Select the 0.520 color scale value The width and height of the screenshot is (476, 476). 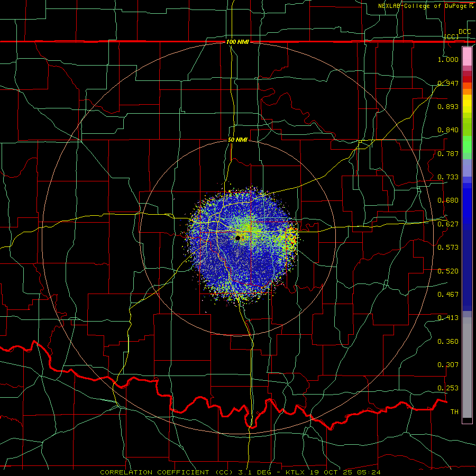[x=448, y=271]
